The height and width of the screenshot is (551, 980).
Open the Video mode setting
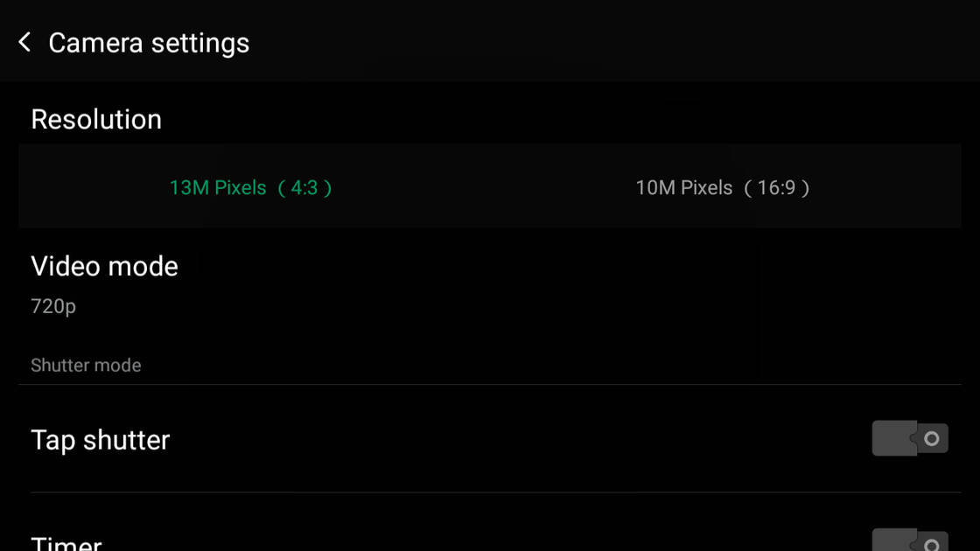coord(104,267)
